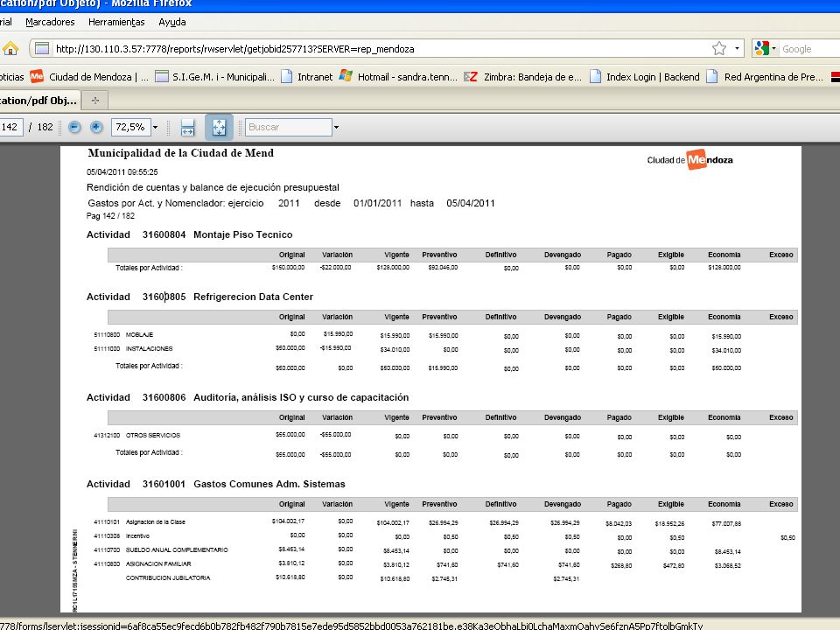Open Ciudad de Mendoza bookmark
This screenshot has height=630, width=840.
coord(89,77)
